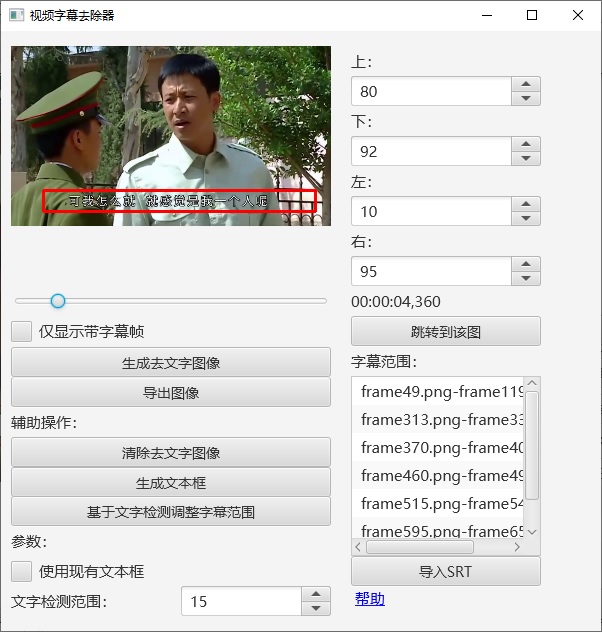Decrease the 左 (left) value
This screenshot has height=632, width=602.
coord(526,218)
